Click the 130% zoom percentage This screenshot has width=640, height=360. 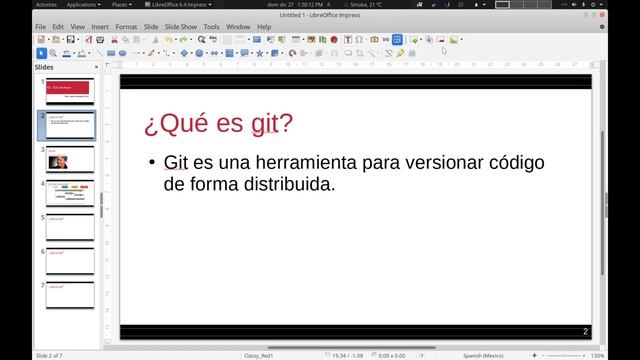pos(598,356)
